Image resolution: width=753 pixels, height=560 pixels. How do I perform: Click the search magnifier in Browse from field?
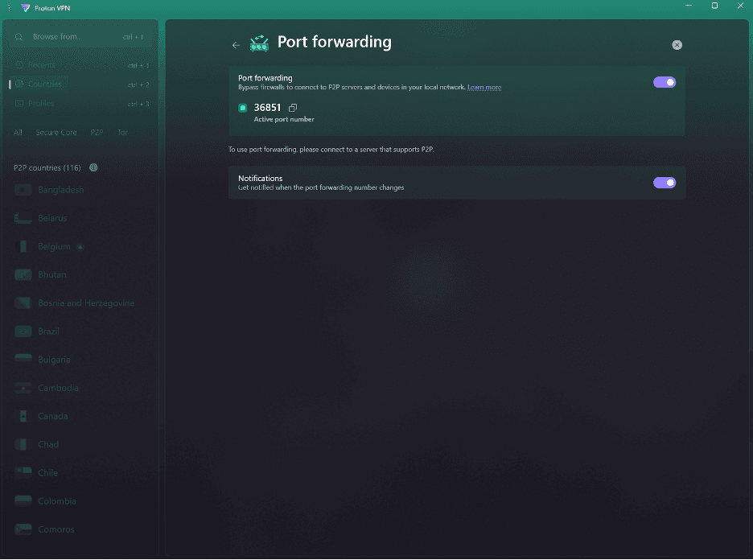18,35
